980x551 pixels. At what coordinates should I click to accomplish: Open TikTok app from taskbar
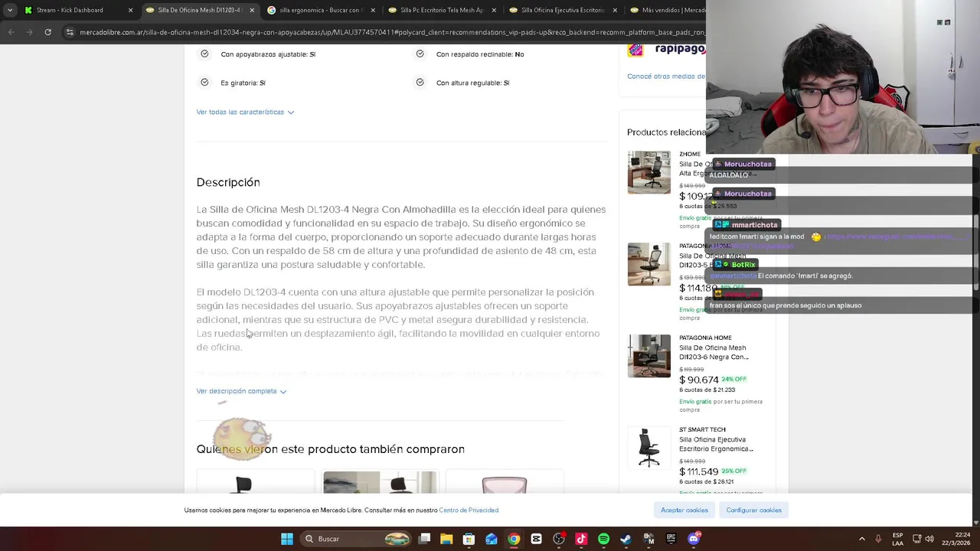[581, 539]
